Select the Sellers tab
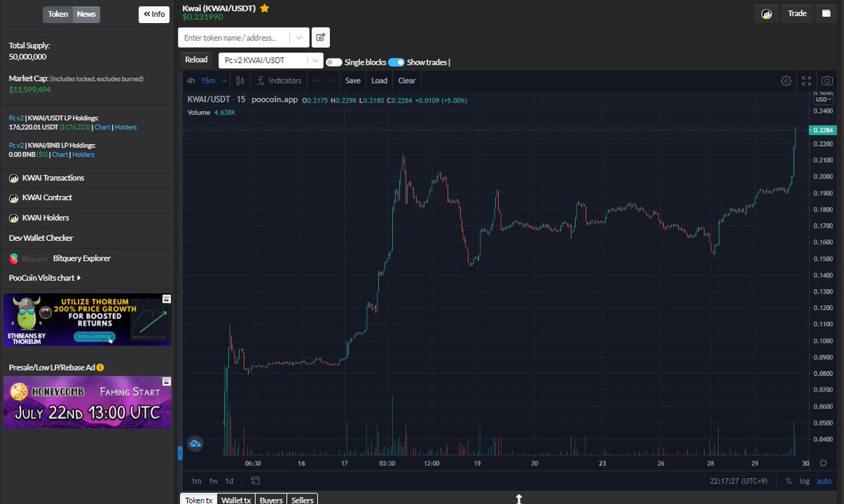844x504 pixels. [x=302, y=499]
